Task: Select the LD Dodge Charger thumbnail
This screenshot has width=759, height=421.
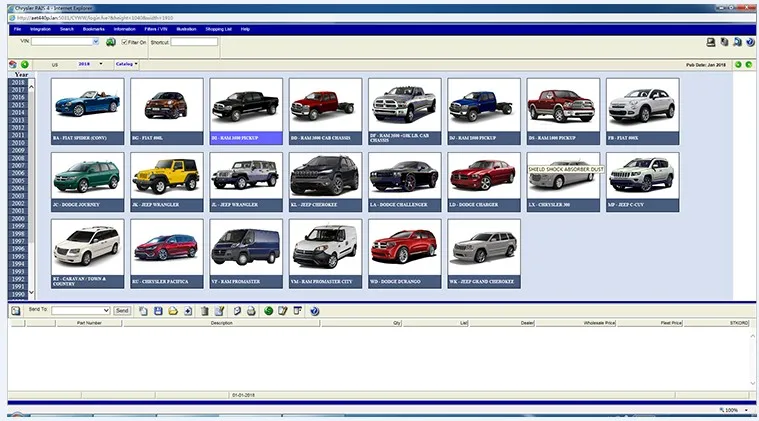Action: [484, 182]
